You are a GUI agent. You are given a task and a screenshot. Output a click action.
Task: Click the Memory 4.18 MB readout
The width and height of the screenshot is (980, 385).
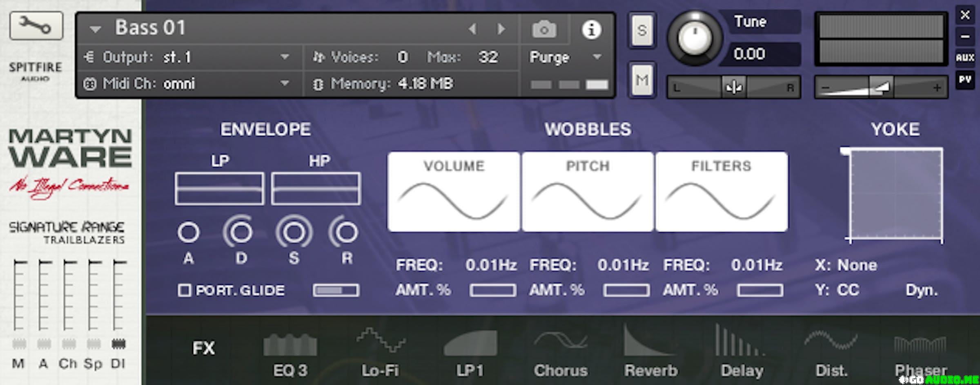click(425, 84)
